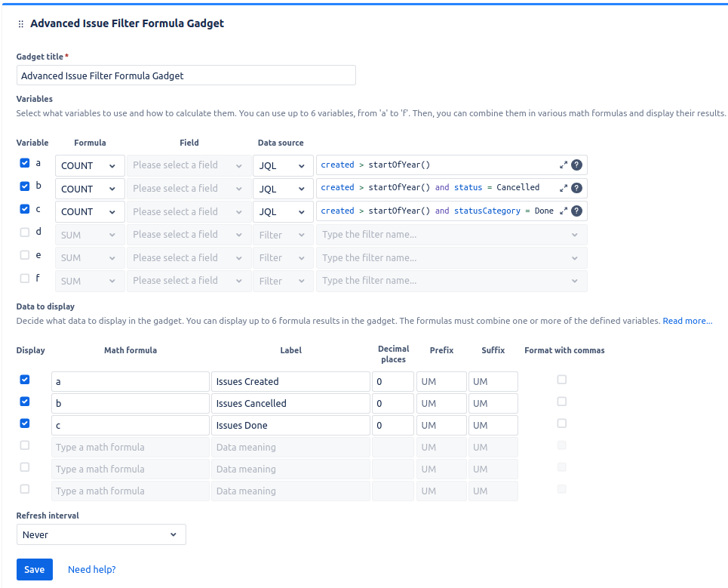
Task: Toggle display of Issues Done row
Action: pyautogui.click(x=25, y=423)
